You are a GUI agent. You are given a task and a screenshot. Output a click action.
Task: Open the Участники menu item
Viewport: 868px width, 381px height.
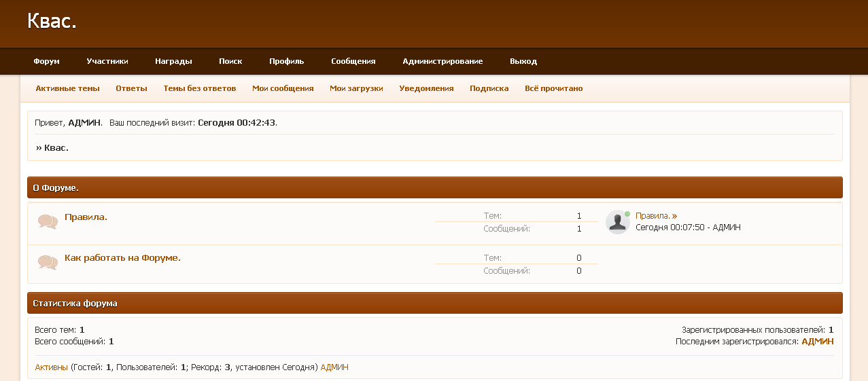[107, 61]
